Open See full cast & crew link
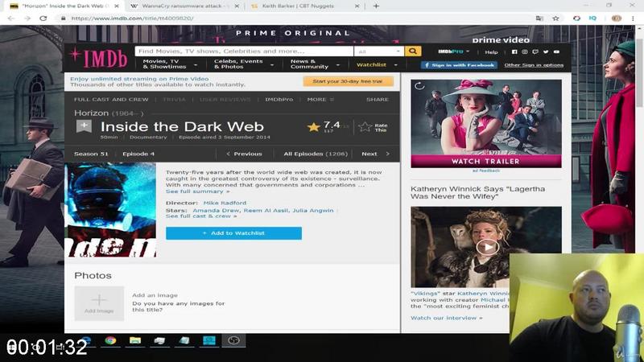The image size is (644, 362). (x=201, y=216)
